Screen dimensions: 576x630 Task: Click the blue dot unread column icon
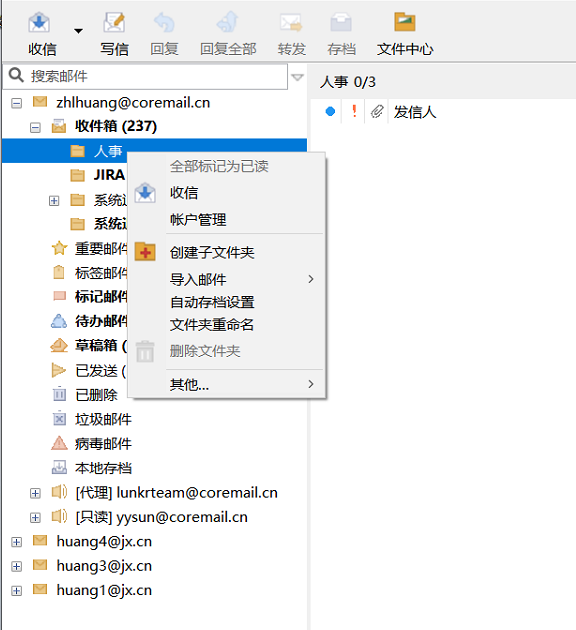pos(330,111)
